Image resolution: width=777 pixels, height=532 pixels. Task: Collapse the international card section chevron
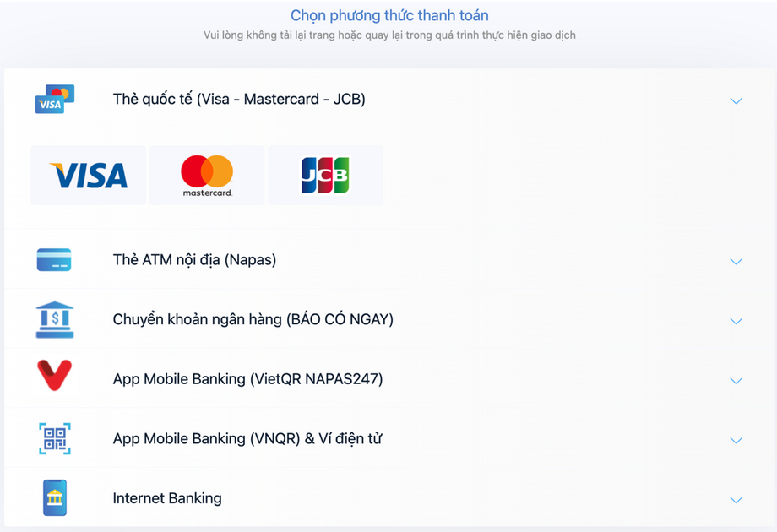point(736,100)
